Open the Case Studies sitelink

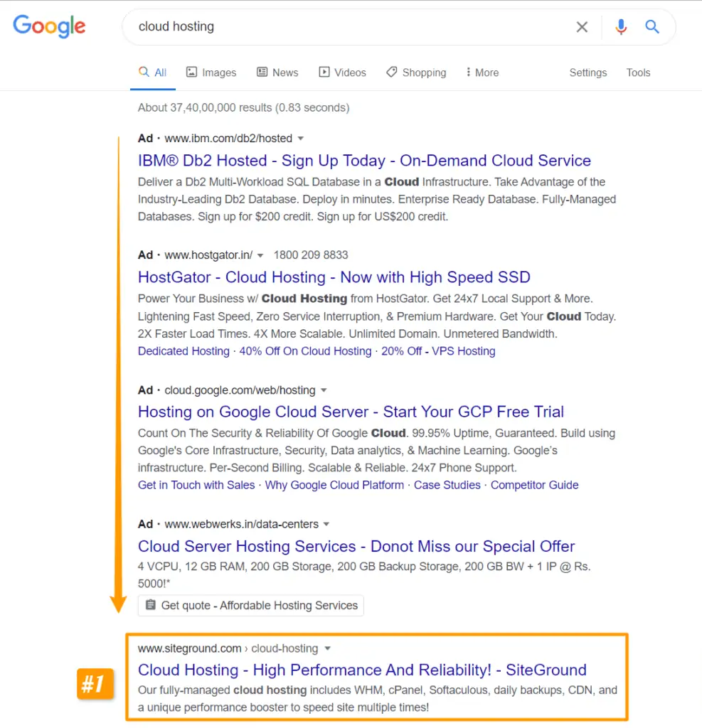447,485
